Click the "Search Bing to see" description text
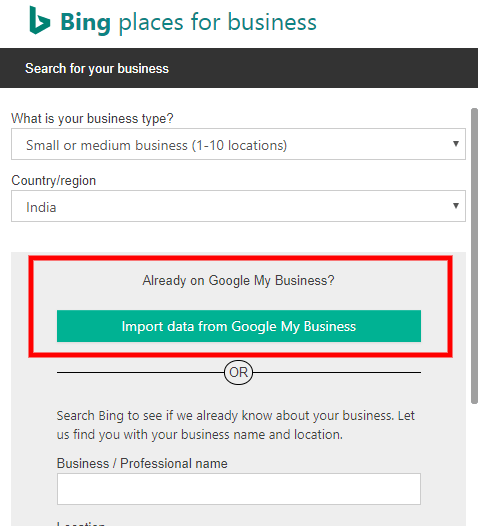 [x=235, y=425]
